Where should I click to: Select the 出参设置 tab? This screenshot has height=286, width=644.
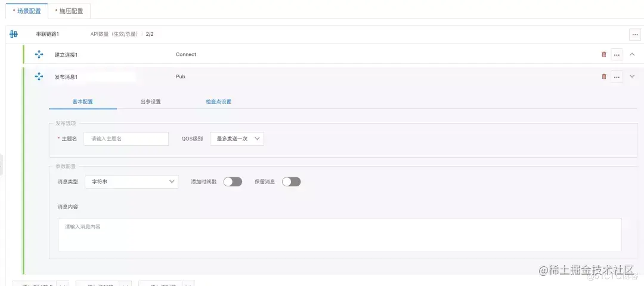(x=150, y=102)
